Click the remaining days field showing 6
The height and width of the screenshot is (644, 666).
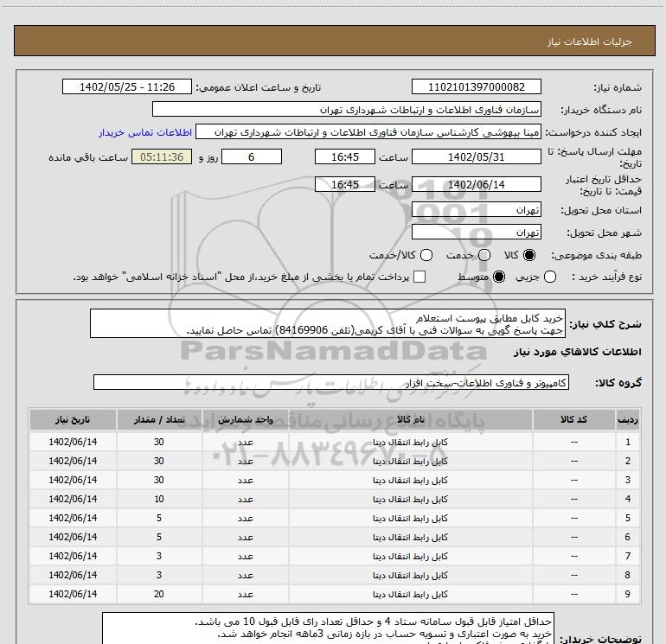[252, 156]
